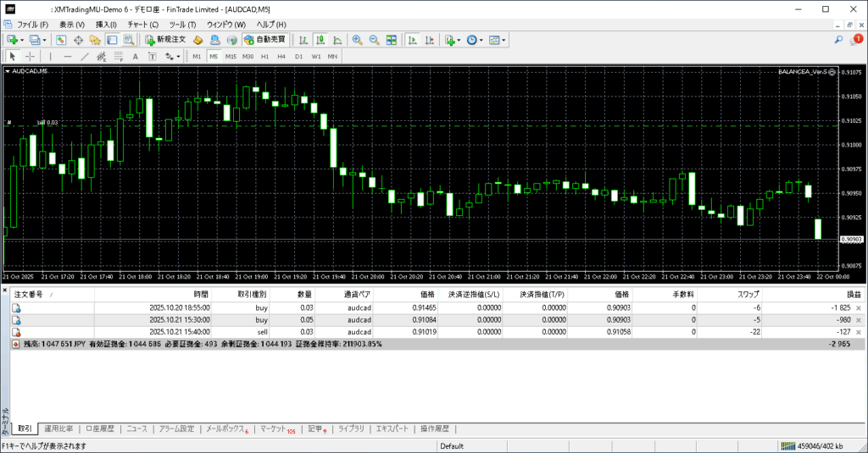The height and width of the screenshot is (453, 868).
Task: Select the crosshair tool
Action: tap(31, 57)
